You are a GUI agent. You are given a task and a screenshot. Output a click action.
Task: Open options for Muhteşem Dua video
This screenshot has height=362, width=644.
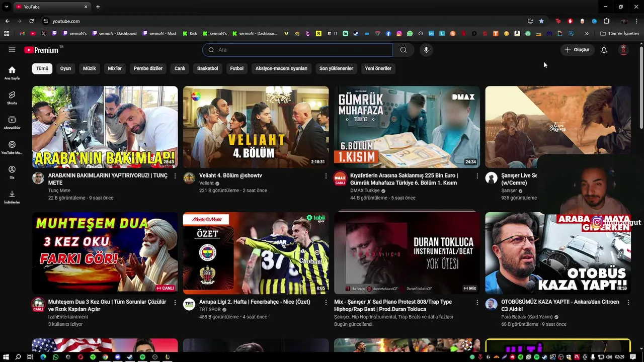coord(175,302)
